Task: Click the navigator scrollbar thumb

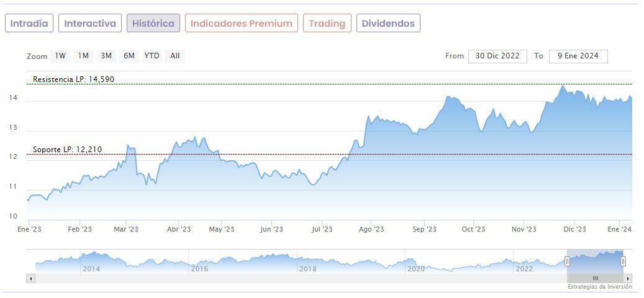Action: 595,278
